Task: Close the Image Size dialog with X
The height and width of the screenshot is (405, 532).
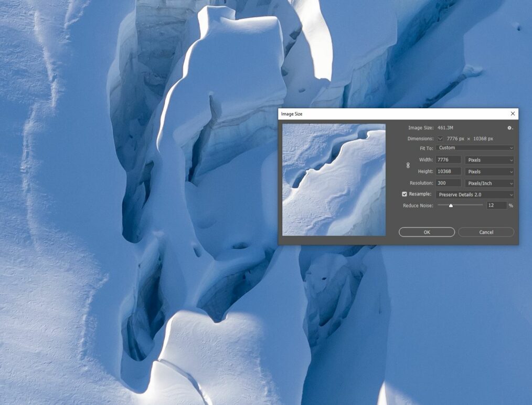Action: pyautogui.click(x=513, y=113)
